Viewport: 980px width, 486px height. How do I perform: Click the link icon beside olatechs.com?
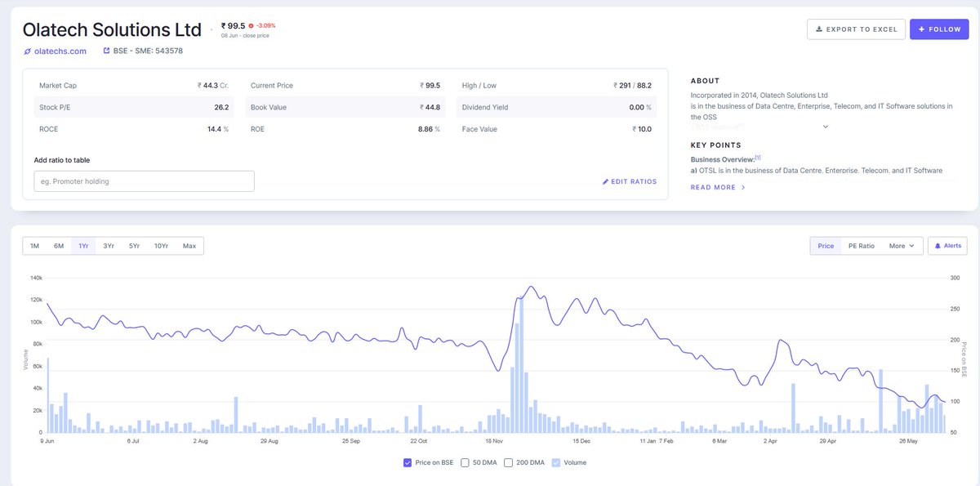click(x=27, y=51)
